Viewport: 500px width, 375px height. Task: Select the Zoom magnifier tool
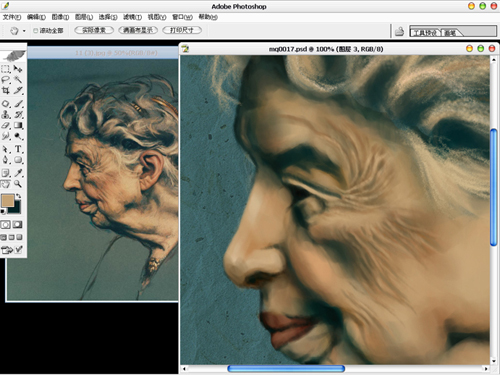tap(18, 184)
